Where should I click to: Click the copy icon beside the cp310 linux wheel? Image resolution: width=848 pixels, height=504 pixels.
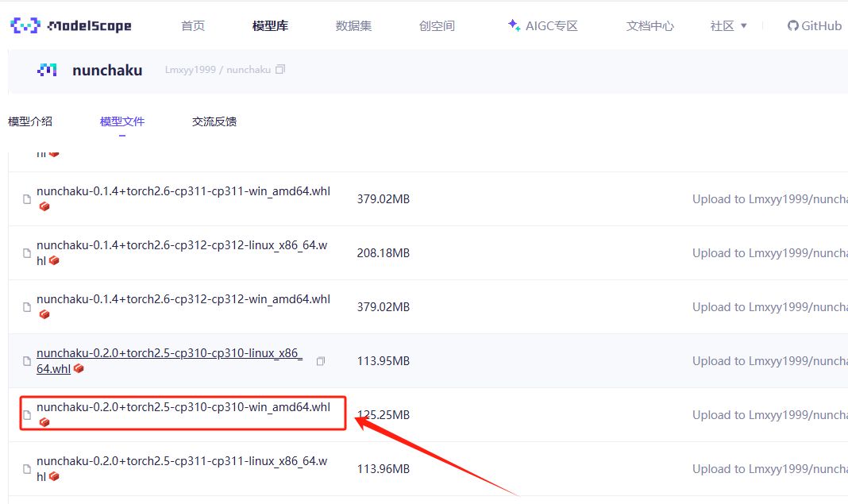pos(320,360)
